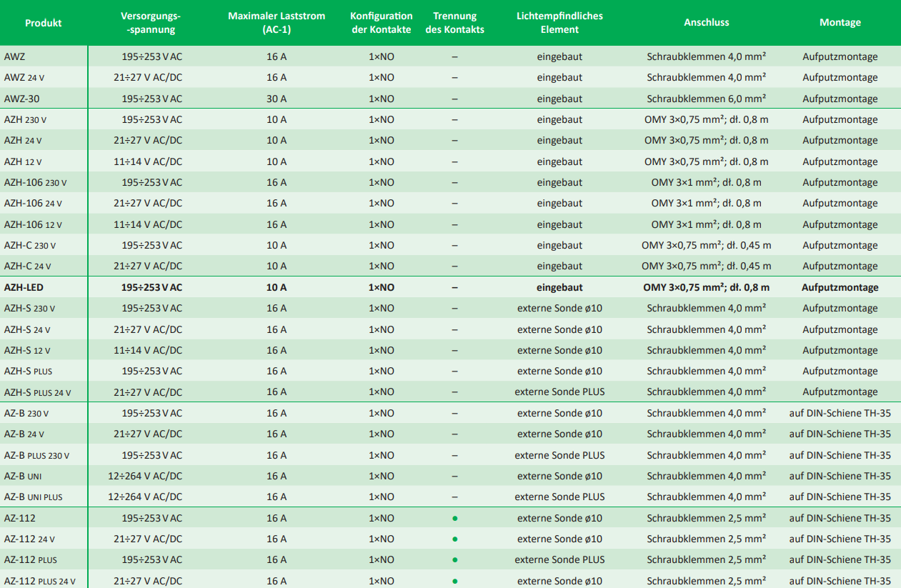The image size is (901, 588).
Task: Click the Anschluss column header
Action: [x=707, y=23]
